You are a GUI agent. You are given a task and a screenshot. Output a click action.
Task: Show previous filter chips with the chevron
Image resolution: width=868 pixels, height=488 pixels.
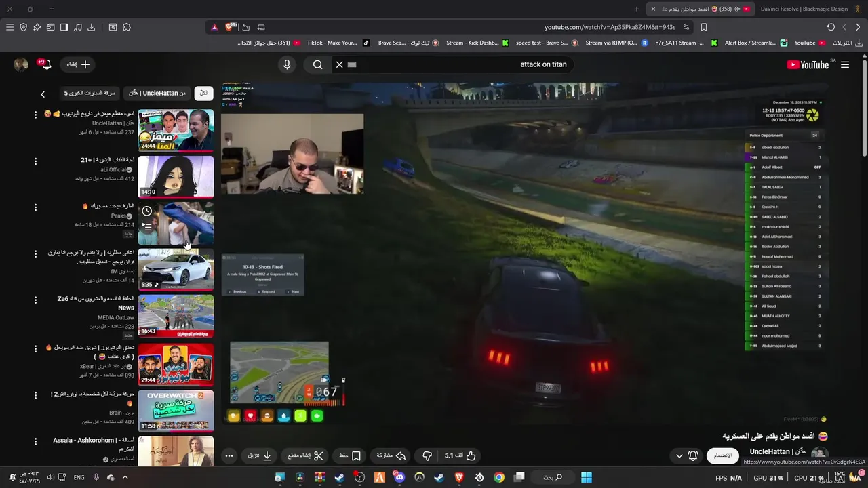pos(43,94)
